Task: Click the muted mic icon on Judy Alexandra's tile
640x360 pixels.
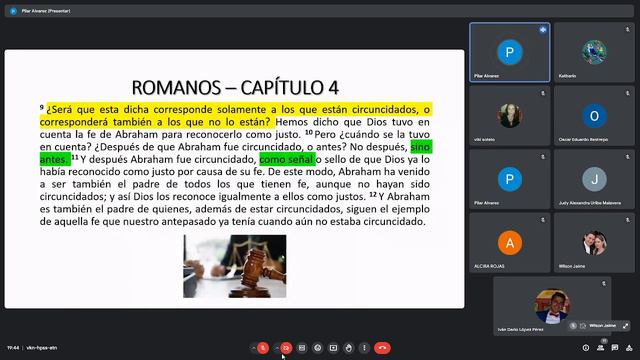Action: [627, 157]
